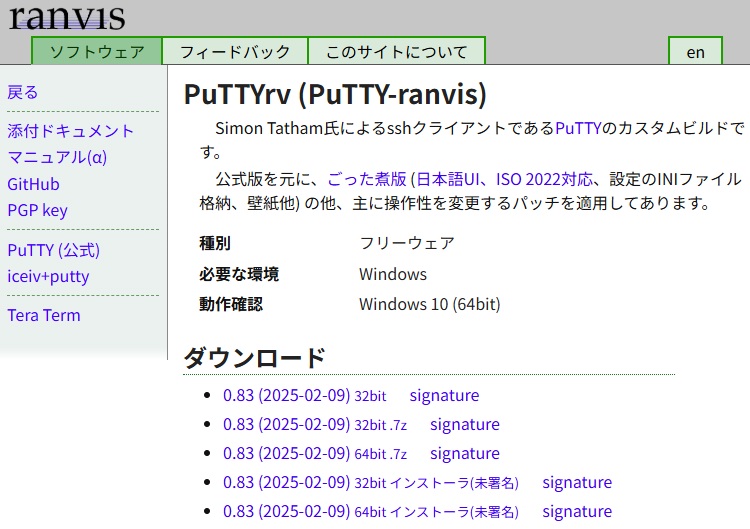Switch to the フィードバック tab
The height and width of the screenshot is (529, 750).
point(235,52)
